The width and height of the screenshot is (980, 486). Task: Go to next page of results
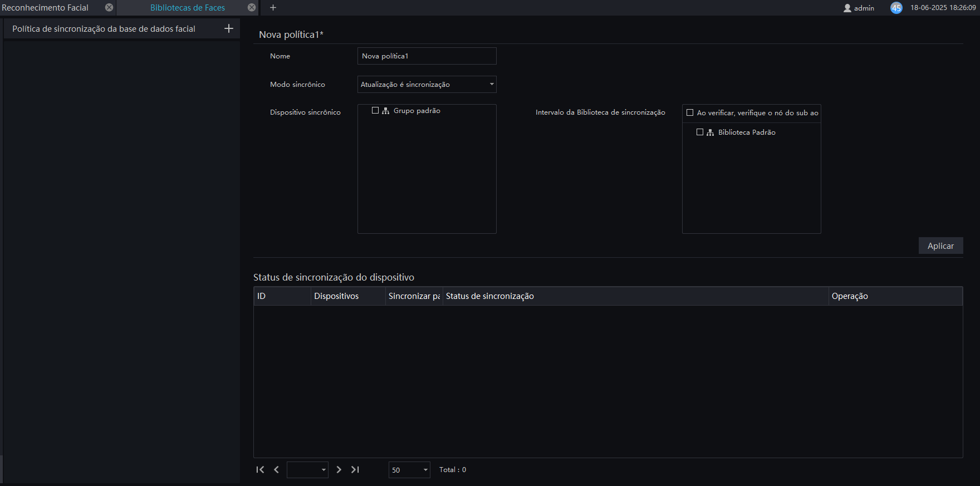(339, 470)
